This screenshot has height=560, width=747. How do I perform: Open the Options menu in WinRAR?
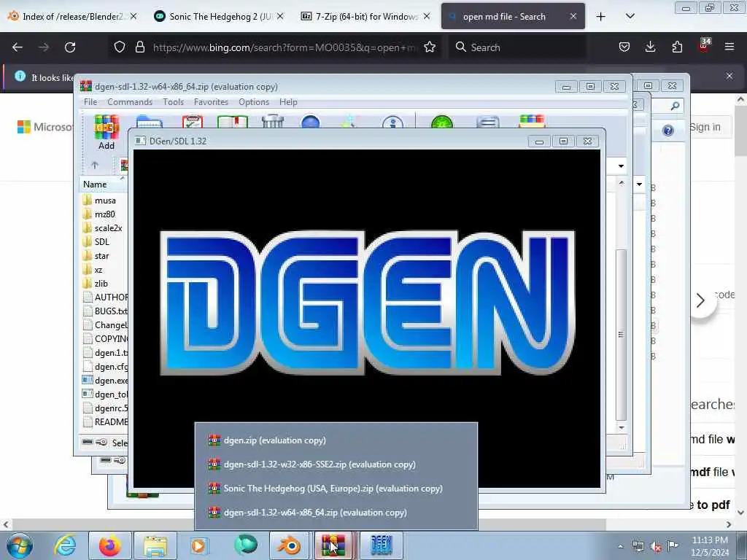tap(253, 102)
